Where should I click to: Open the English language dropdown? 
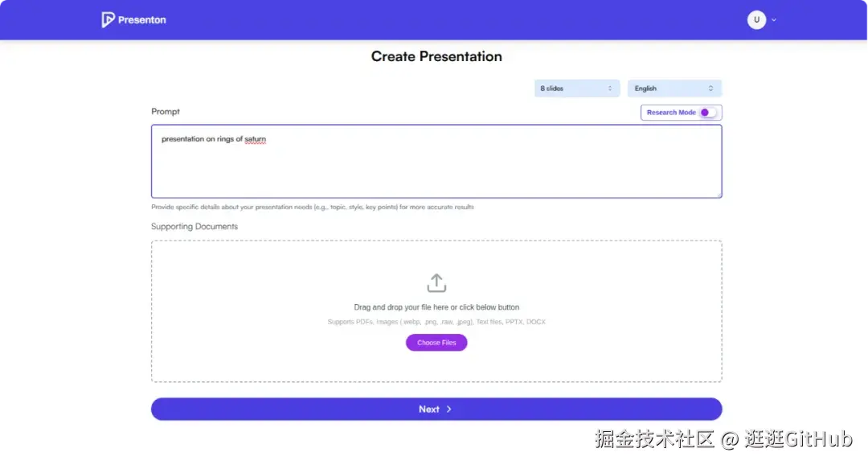pos(674,88)
